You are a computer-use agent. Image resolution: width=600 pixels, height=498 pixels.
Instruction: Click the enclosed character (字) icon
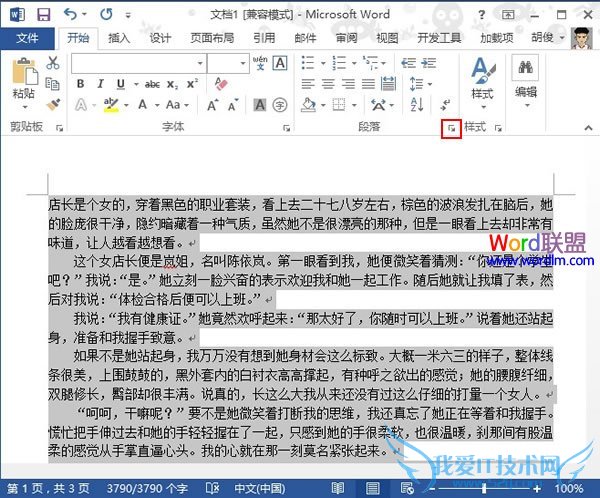[280, 105]
